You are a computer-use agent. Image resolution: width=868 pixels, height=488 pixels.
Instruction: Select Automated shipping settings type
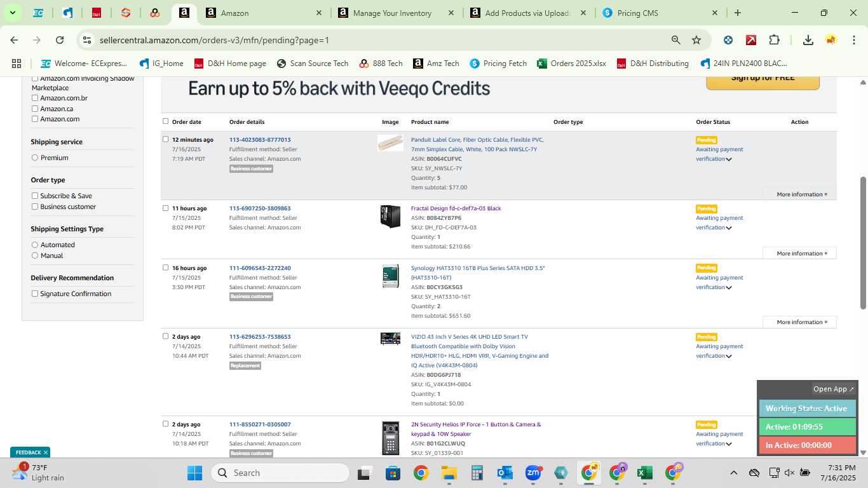35,245
